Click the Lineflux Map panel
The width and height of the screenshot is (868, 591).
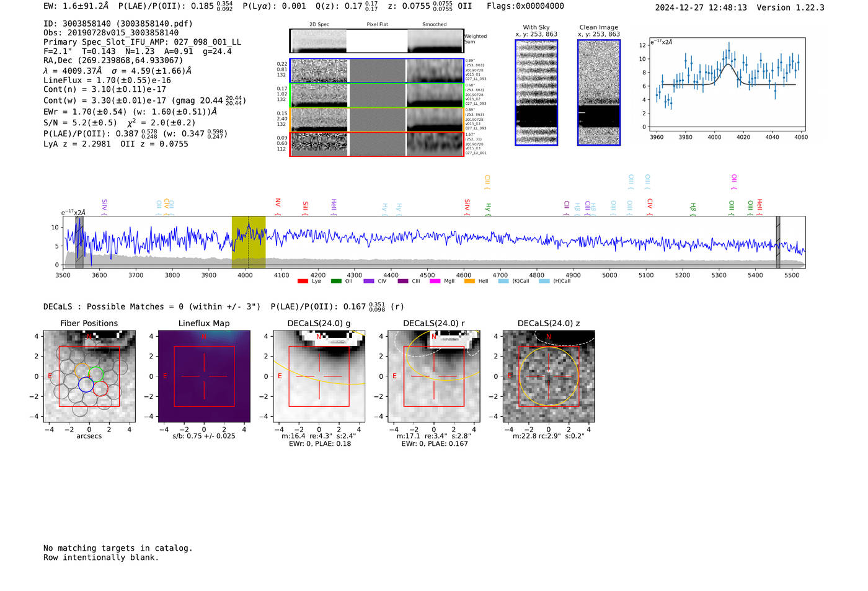pos(204,376)
